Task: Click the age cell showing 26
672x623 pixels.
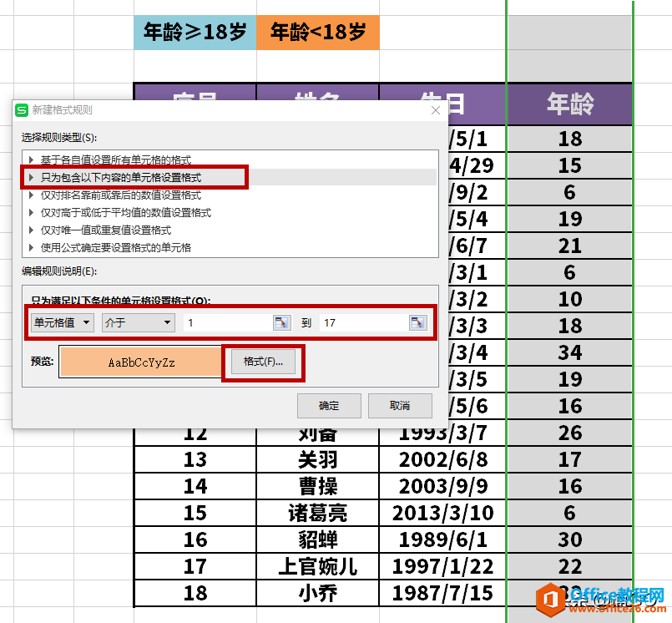Action: point(569,433)
